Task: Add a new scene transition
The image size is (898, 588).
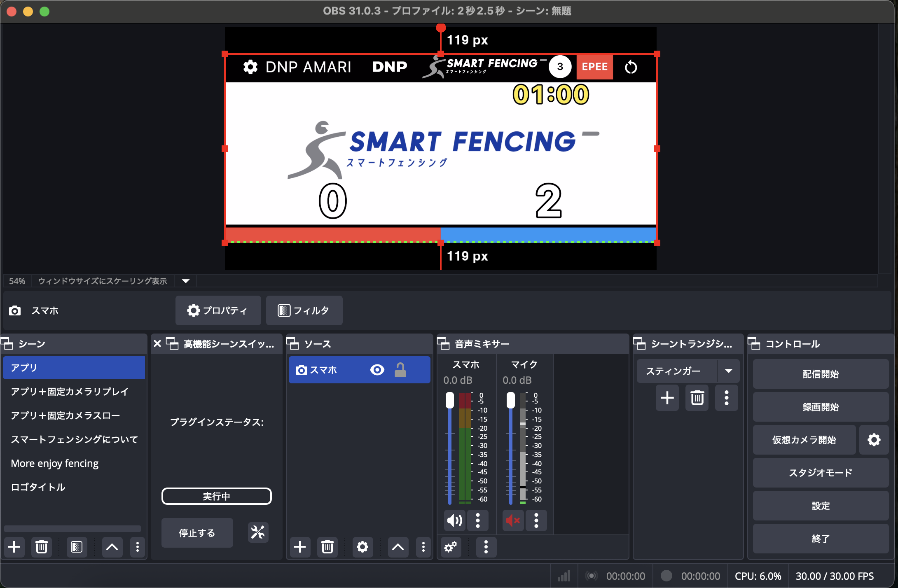Action: [667, 398]
